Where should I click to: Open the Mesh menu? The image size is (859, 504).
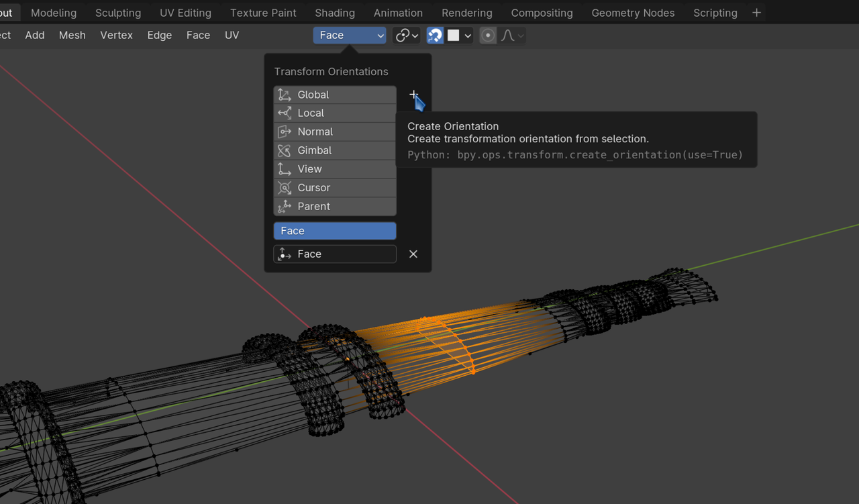point(72,36)
